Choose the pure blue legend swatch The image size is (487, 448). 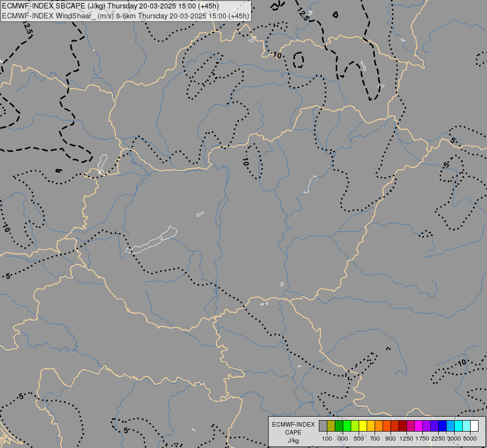(442, 426)
